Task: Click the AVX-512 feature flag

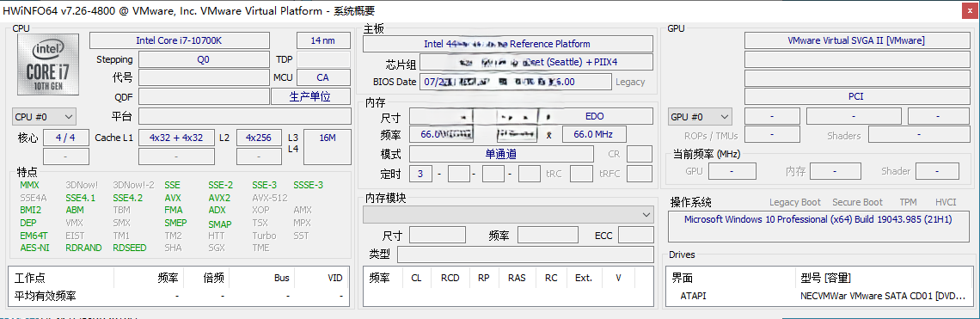Action: pos(270,198)
